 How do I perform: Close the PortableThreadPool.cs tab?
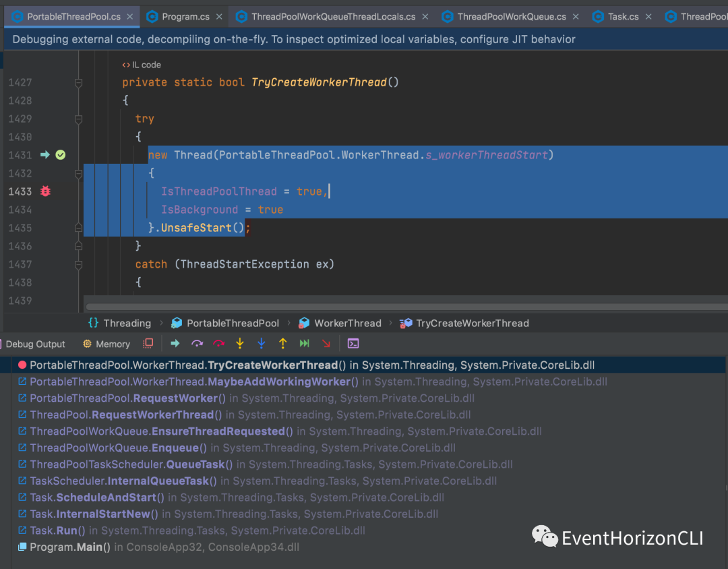coord(130,17)
